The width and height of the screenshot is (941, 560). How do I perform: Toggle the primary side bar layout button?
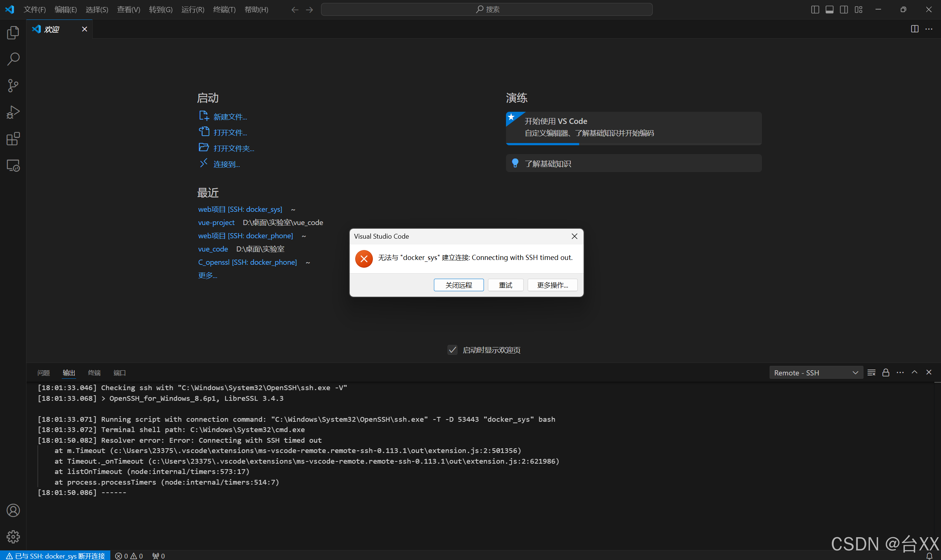(815, 10)
